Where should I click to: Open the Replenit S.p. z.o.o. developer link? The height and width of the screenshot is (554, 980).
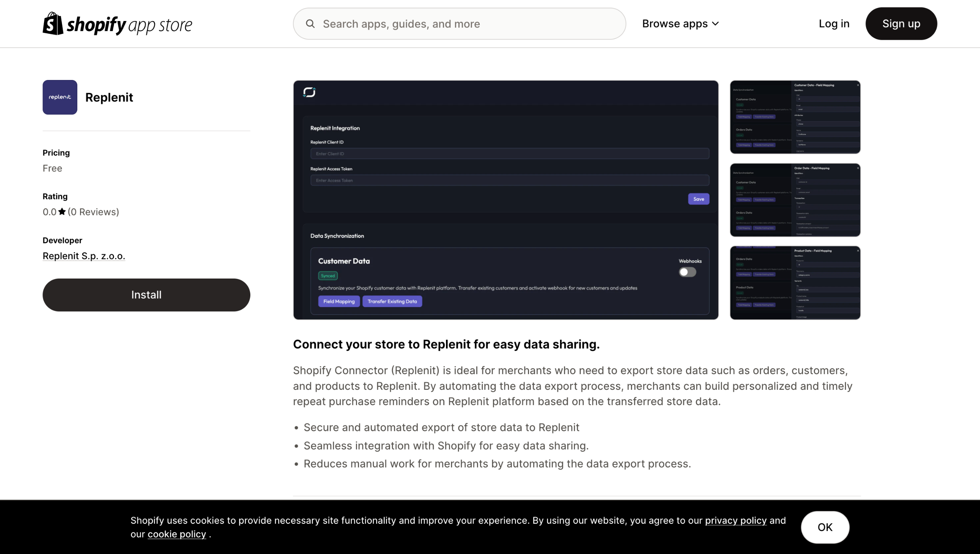click(x=84, y=256)
